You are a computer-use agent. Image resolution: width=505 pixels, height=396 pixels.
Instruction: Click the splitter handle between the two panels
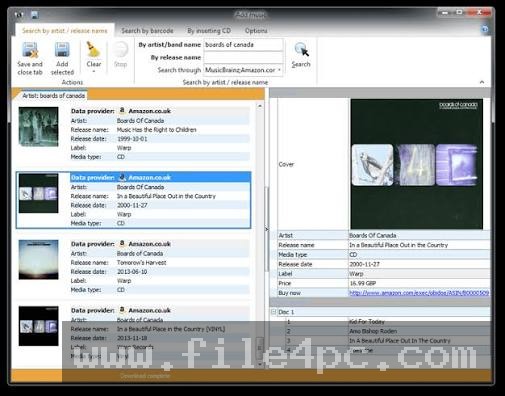coord(267,229)
